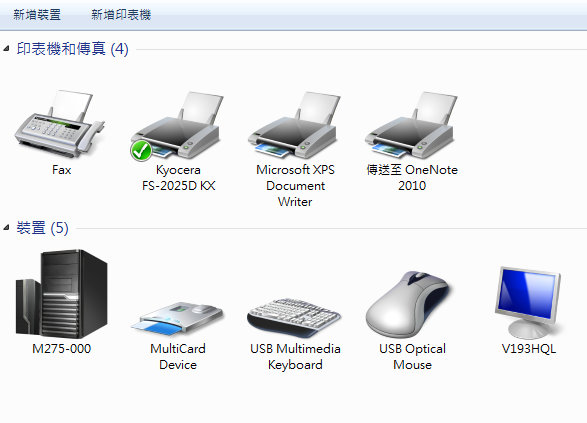Select the M275-000 computer icon
This screenshot has height=423, width=587.
coord(61,293)
